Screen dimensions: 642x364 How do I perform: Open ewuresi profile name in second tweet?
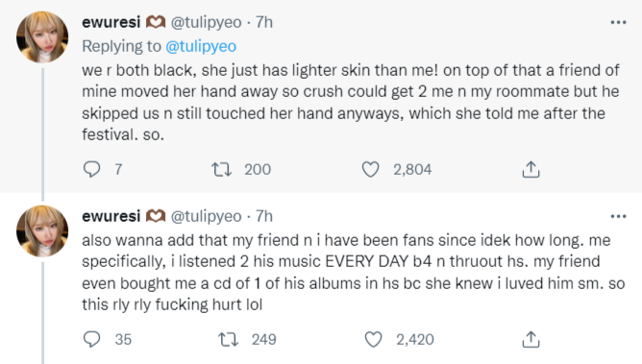(111, 216)
